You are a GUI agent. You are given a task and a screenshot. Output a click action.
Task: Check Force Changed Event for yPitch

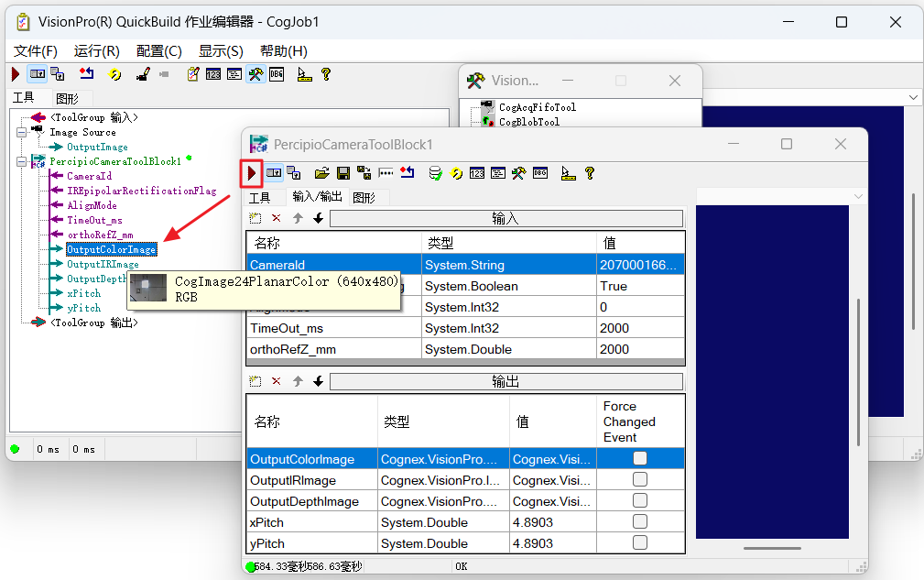click(640, 542)
